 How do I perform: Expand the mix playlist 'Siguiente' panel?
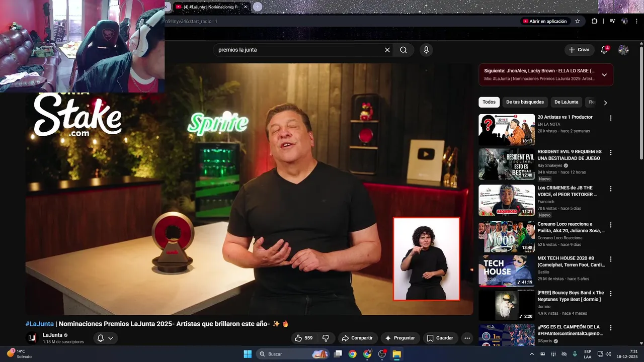pos(604,75)
